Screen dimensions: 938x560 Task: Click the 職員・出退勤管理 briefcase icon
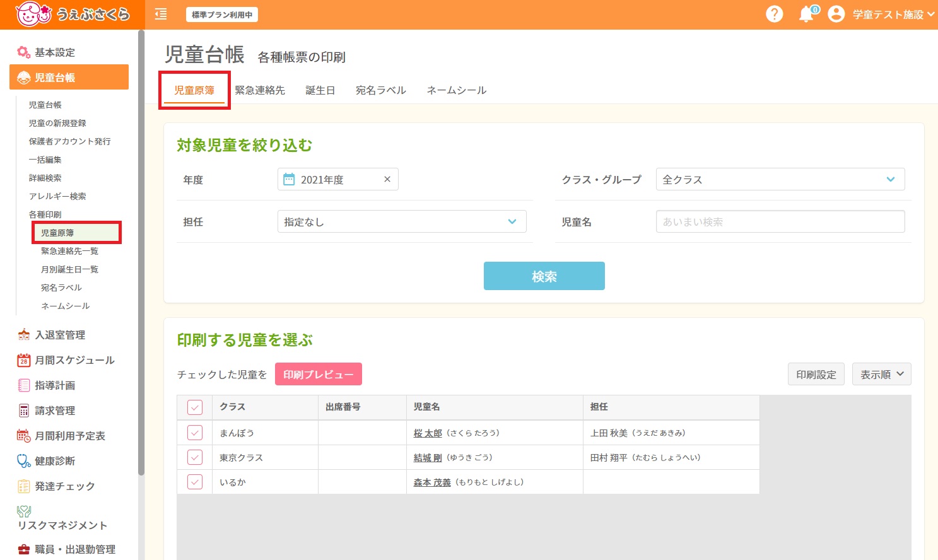[24, 549]
